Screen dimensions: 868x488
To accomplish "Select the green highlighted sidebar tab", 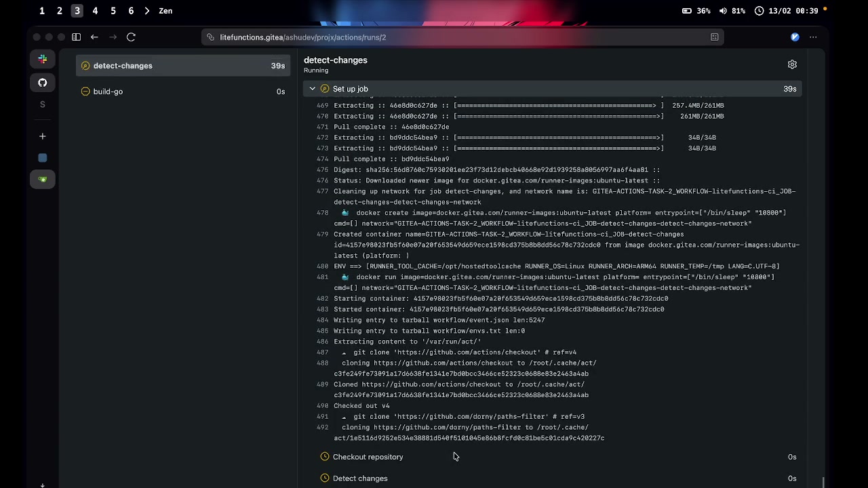I will [42, 180].
